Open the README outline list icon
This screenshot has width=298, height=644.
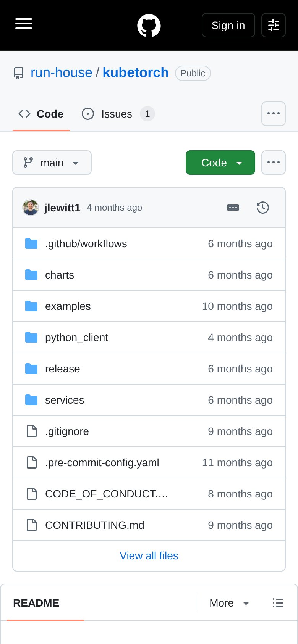point(278,603)
